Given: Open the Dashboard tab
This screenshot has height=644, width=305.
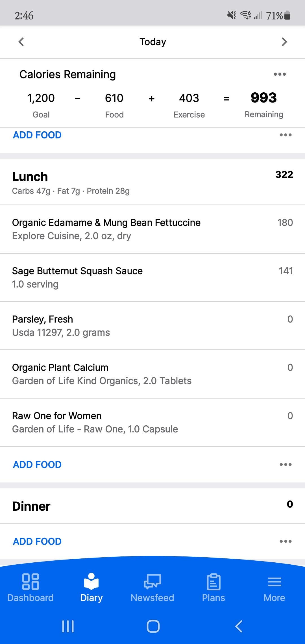Looking at the screenshot, I should point(30,588).
